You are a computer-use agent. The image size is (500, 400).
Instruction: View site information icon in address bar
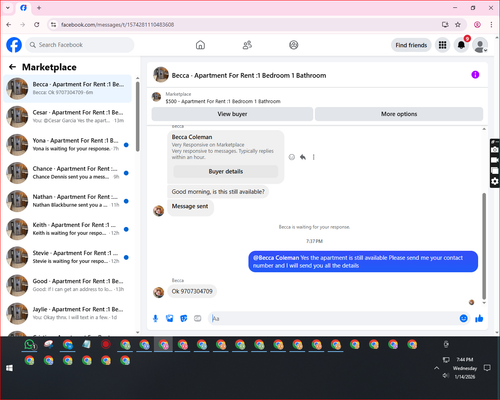coord(53,25)
